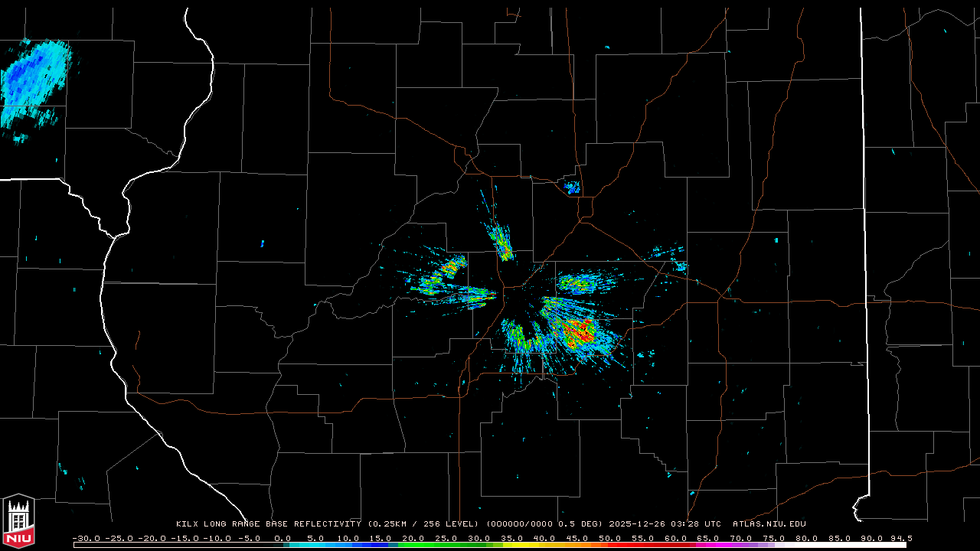980x551 pixels.
Task: Click the 30.0 scale label
Action: (x=479, y=538)
